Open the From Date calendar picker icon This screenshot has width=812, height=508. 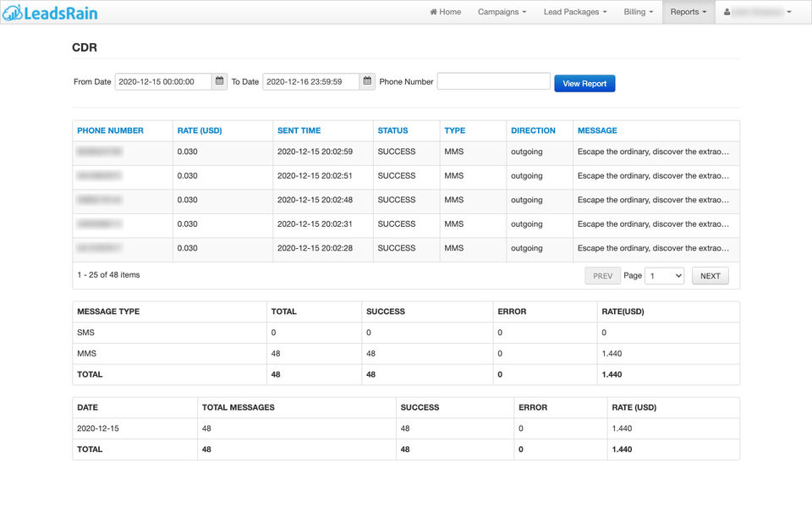(220, 81)
